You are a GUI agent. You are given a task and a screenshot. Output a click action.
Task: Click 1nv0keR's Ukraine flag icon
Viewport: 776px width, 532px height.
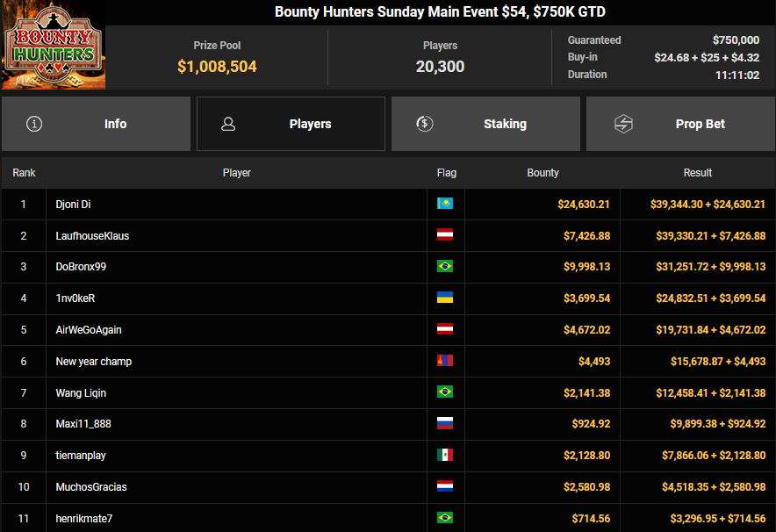click(445, 298)
